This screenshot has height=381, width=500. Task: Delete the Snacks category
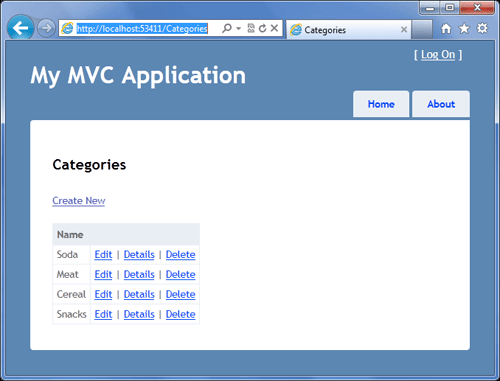click(180, 314)
